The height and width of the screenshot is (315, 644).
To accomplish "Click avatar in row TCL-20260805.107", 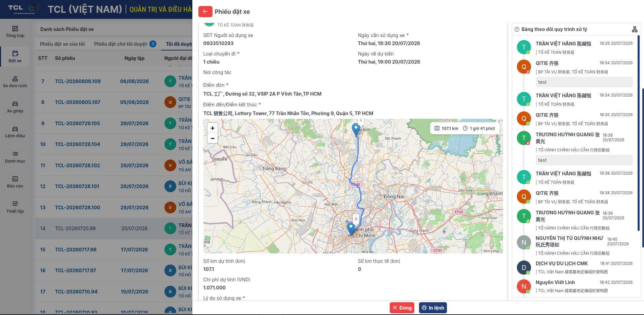I will (170, 102).
